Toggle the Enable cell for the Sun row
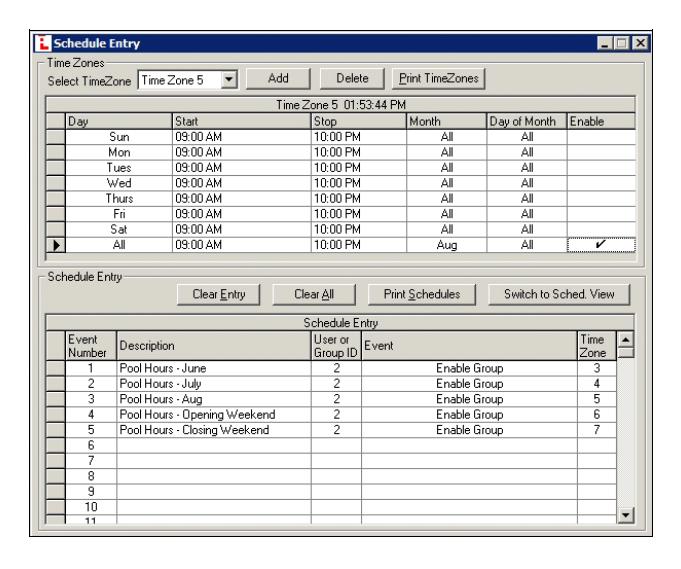This screenshot has width=681, height=569. 601,137
